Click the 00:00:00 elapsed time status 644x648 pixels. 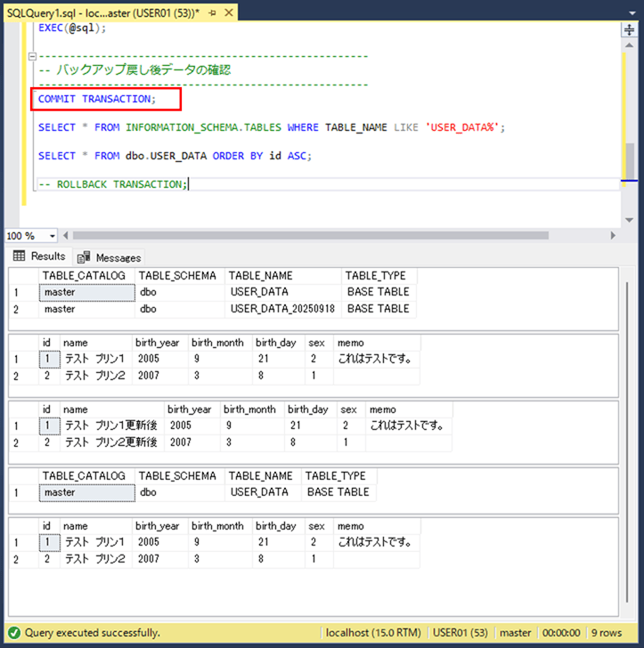(561, 633)
